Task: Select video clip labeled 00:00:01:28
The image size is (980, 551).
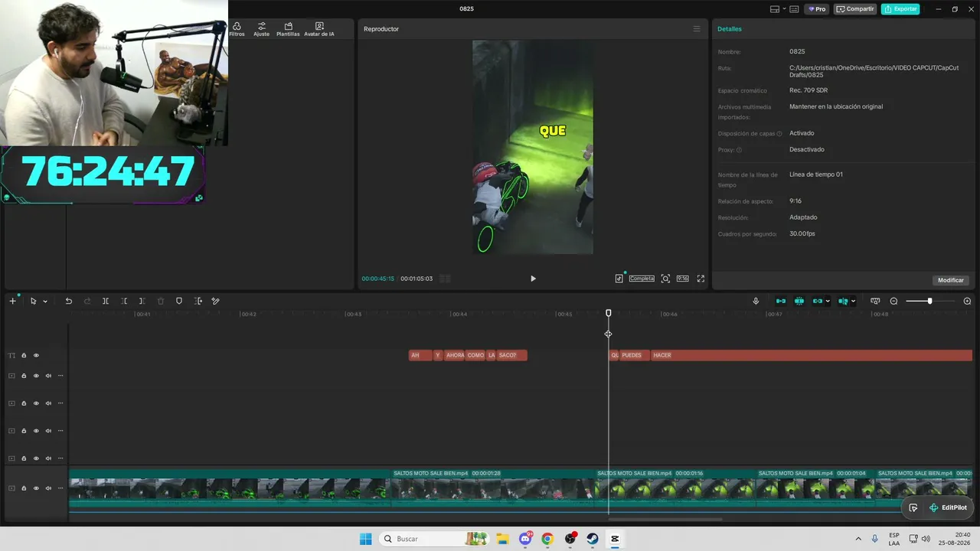Action: coord(494,488)
